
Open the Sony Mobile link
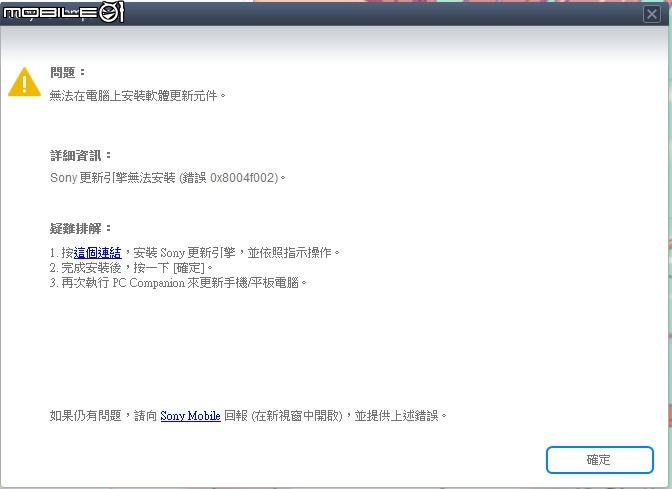coord(190,416)
